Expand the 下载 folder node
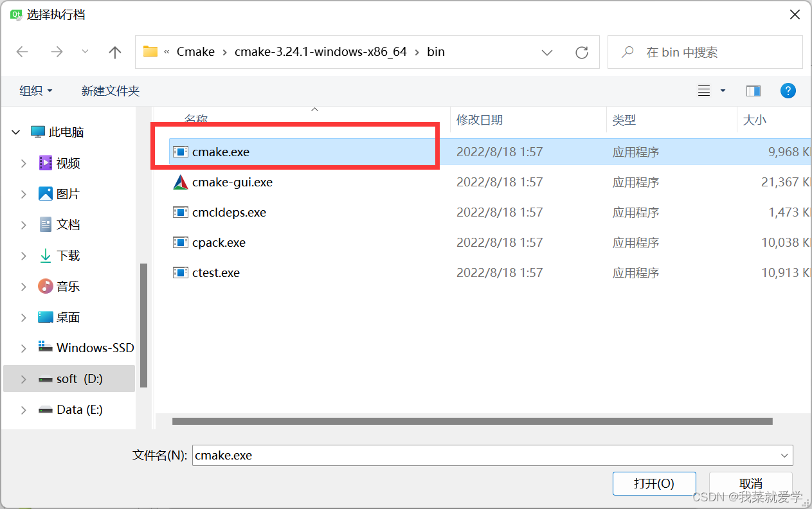Screen dimensions: 812x509 (x=24, y=256)
